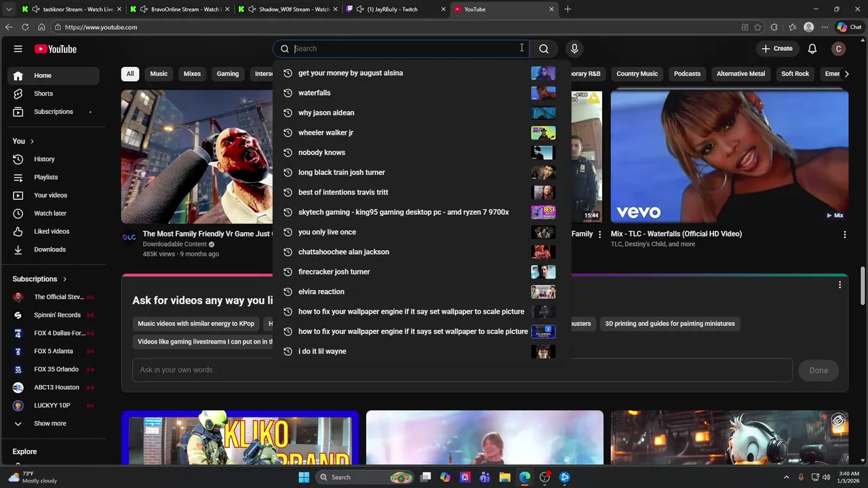Choose the 'nobody knows' suggestion

point(421,152)
